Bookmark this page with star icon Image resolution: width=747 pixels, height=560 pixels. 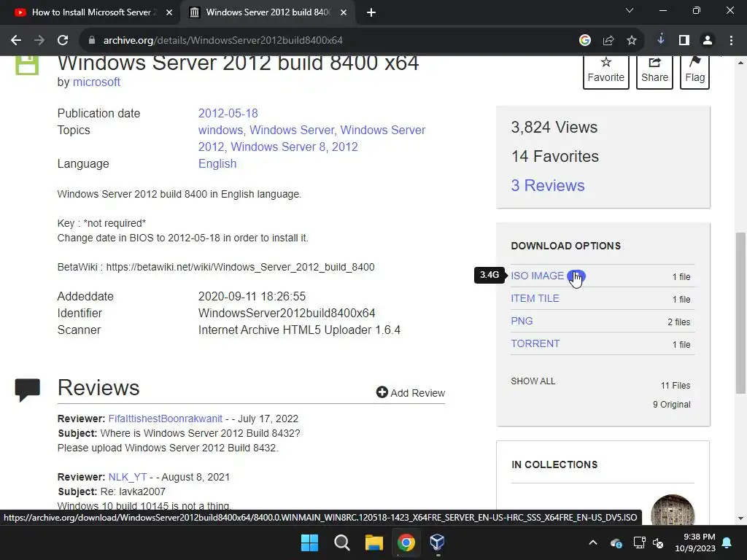point(632,41)
